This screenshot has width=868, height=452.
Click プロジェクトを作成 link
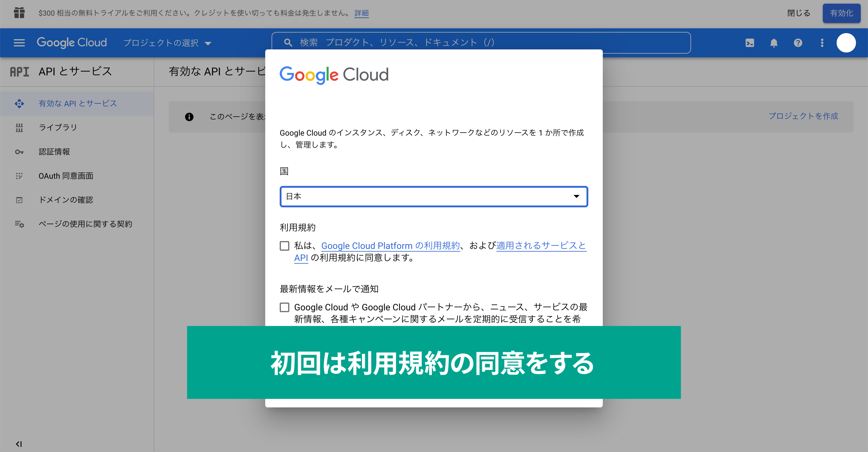803,116
